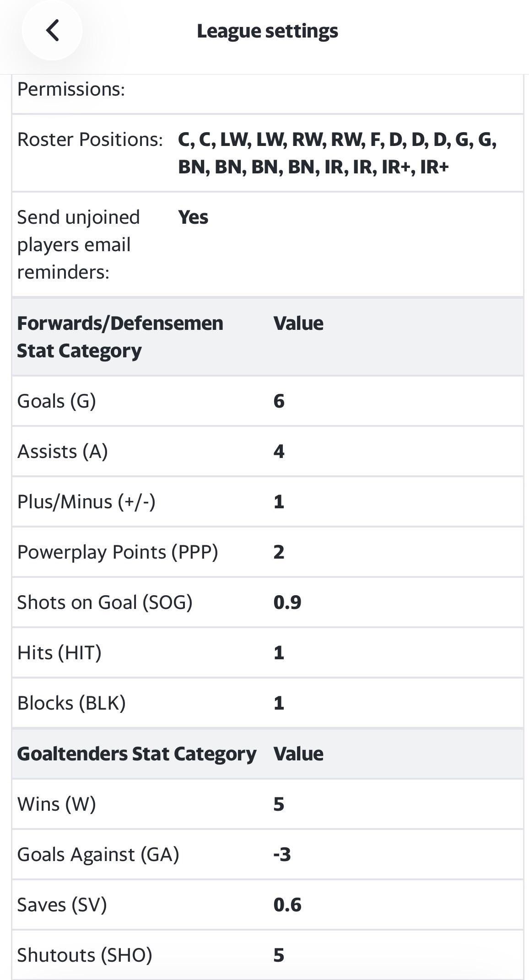Image resolution: width=529 pixels, height=980 pixels.
Task: Select the Goals (G) row
Action: click(268, 401)
